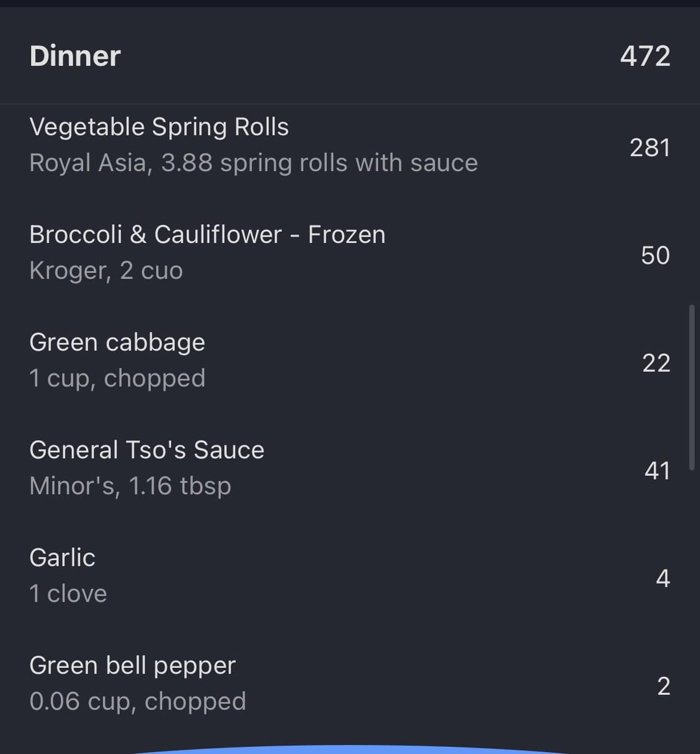700x754 pixels.
Task: Open the General Tso's Sauce entry
Action: [x=147, y=450]
